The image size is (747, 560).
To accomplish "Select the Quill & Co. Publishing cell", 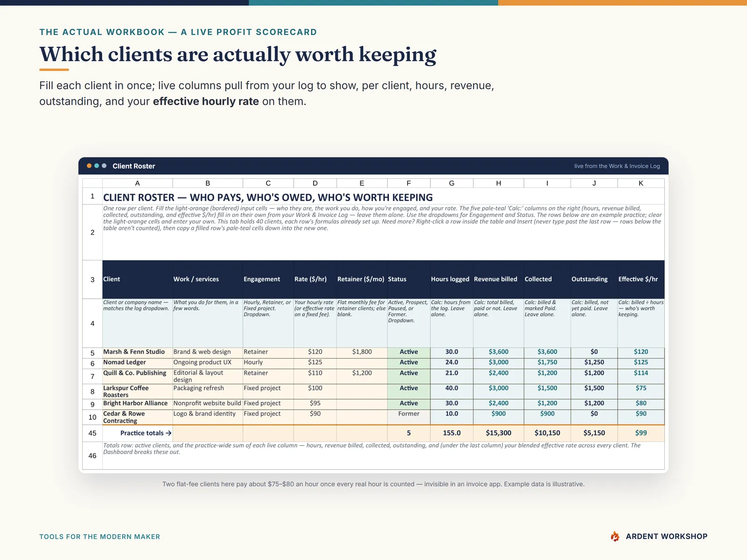I will click(x=137, y=376).
